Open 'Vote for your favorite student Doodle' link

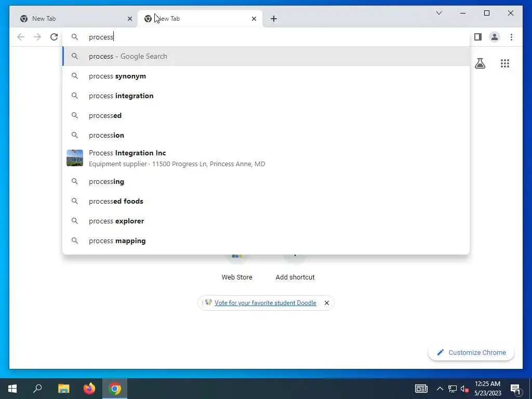tap(265, 303)
